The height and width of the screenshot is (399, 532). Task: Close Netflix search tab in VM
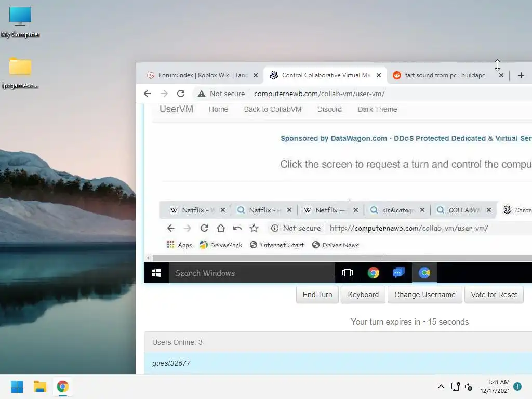289,210
